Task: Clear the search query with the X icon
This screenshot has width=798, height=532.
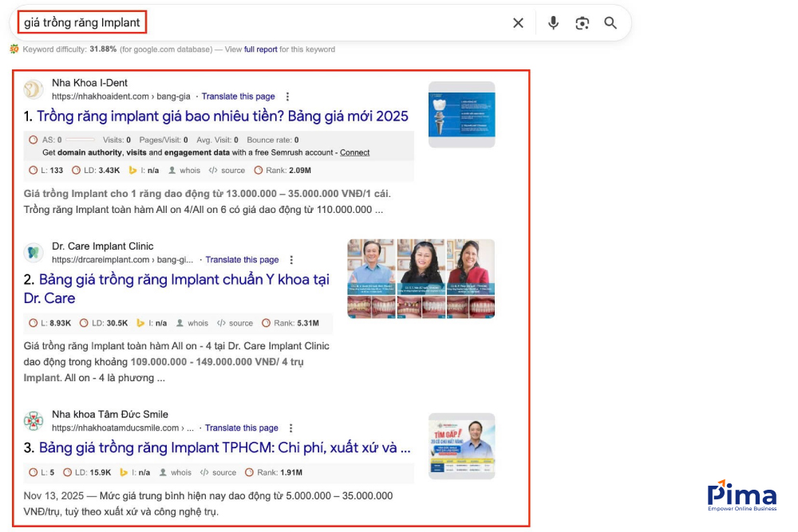Action: click(x=518, y=23)
